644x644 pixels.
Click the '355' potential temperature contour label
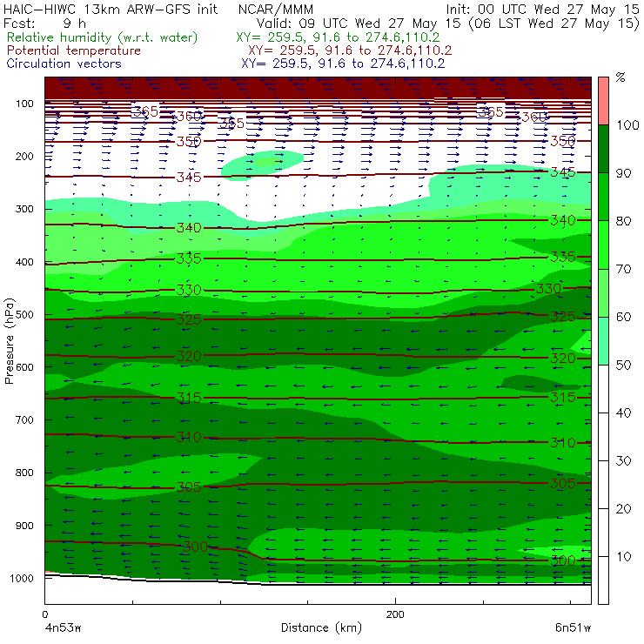232,124
